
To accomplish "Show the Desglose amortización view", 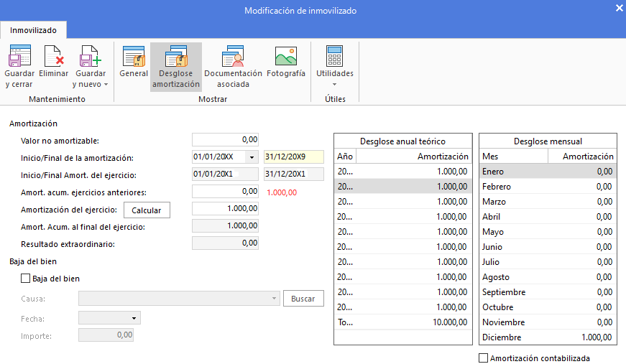I will pos(176,56).
